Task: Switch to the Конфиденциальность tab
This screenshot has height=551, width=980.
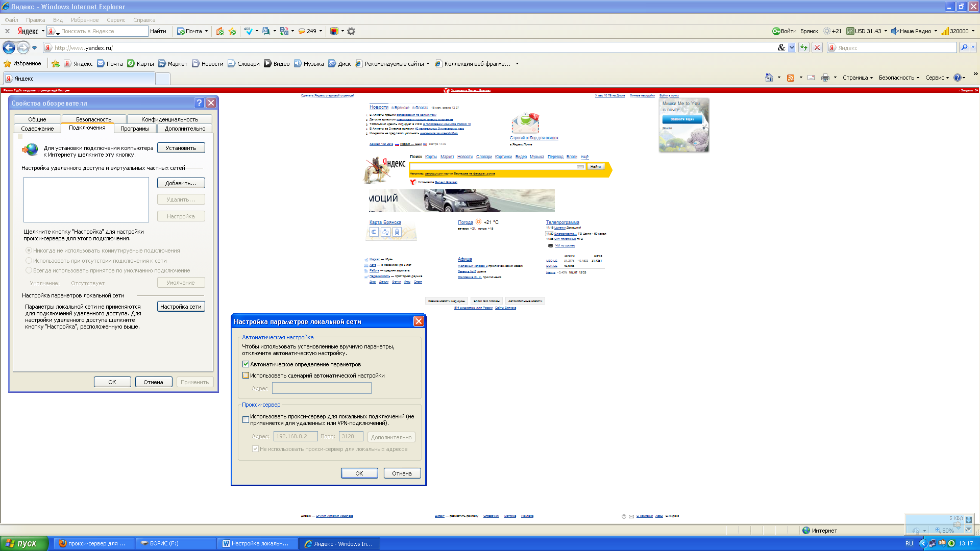Action: (x=169, y=119)
